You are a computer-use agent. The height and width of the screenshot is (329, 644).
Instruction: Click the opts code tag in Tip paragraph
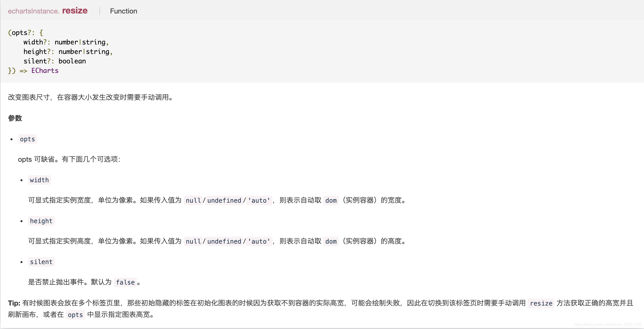[75, 315]
